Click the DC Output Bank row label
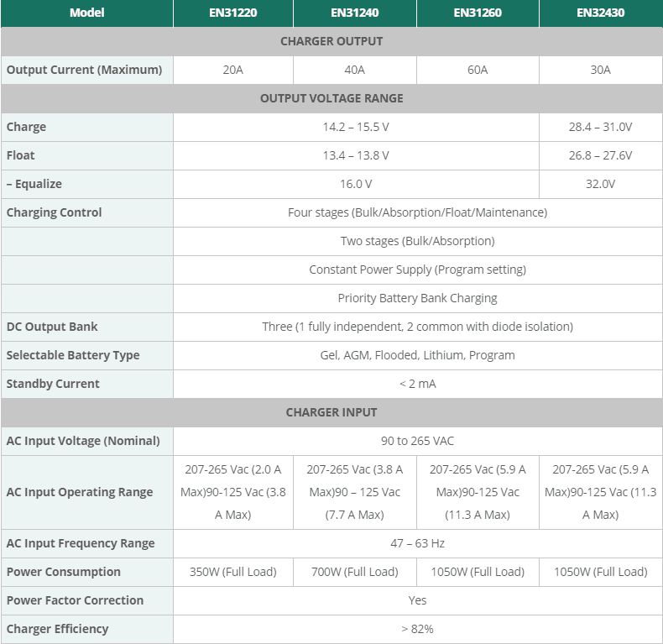 pos(52,327)
